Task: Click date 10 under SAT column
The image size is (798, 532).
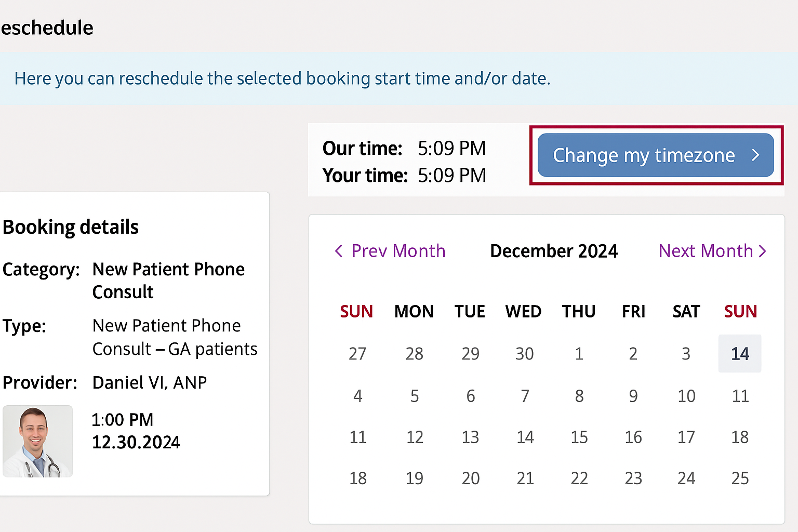Action: click(686, 396)
